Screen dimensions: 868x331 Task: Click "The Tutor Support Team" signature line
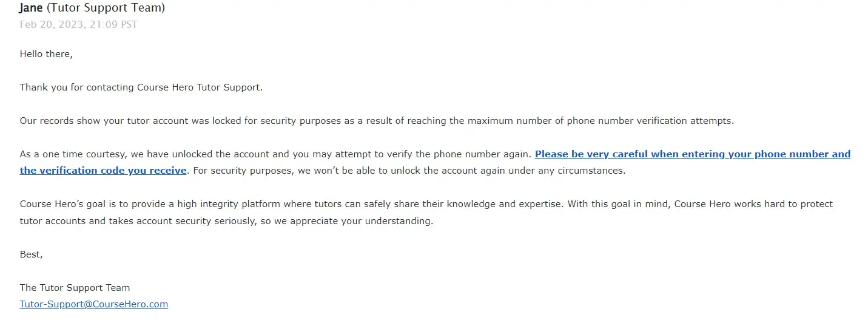(75, 288)
